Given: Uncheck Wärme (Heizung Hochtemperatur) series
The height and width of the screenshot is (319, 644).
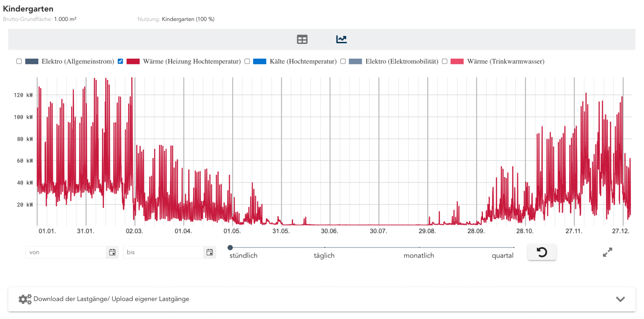Looking at the screenshot, I should coord(120,61).
